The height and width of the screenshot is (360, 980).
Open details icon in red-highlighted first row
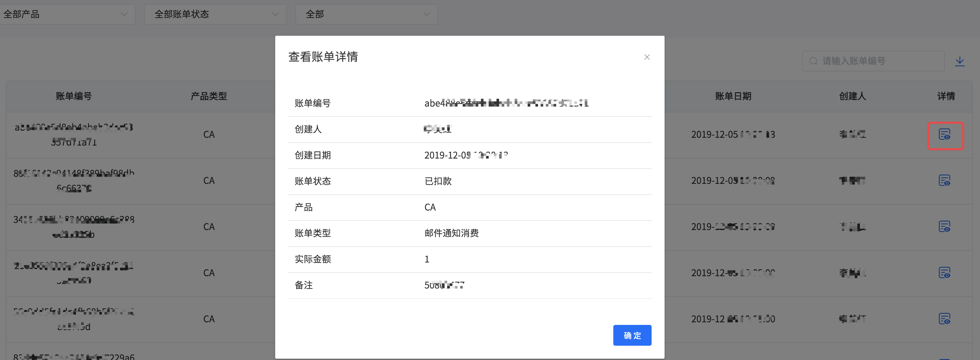tap(944, 135)
